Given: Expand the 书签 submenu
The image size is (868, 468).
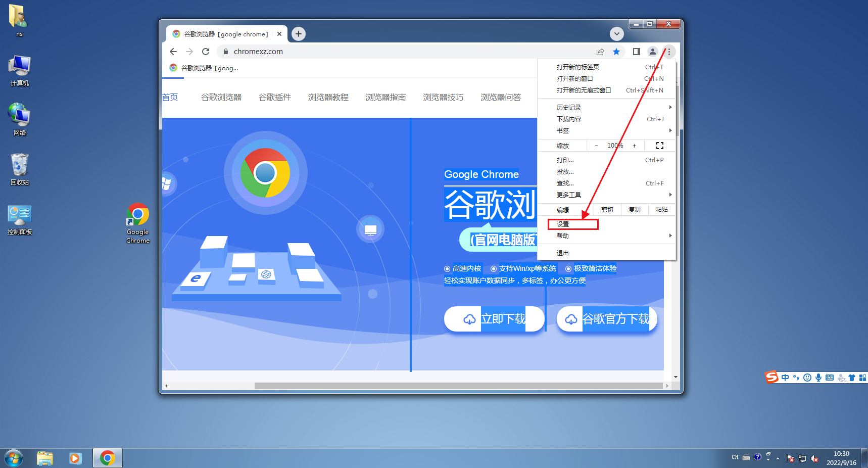Looking at the screenshot, I should click(606, 130).
